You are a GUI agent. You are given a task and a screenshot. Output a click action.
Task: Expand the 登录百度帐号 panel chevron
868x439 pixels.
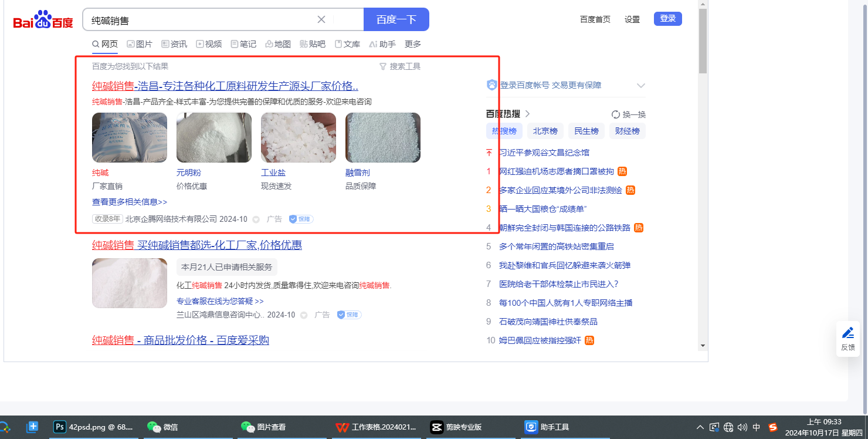pos(640,86)
